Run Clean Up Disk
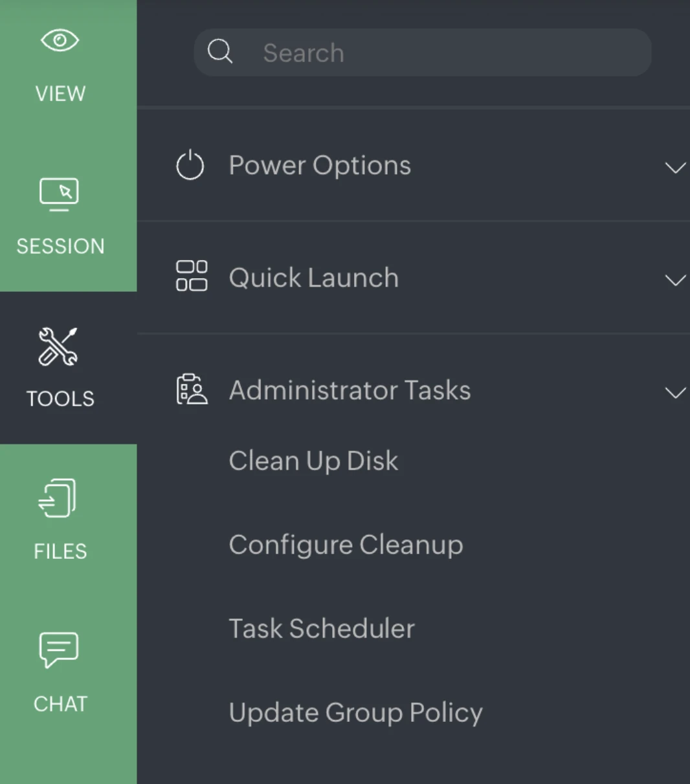 313,461
